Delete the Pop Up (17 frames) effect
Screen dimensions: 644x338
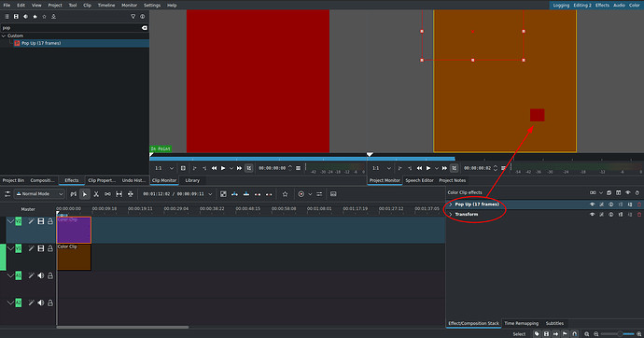click(639, 204)
